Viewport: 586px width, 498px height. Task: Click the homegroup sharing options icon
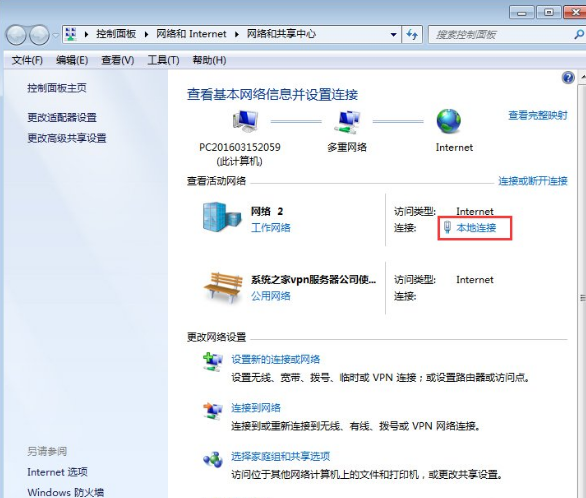tap(213, 459)
